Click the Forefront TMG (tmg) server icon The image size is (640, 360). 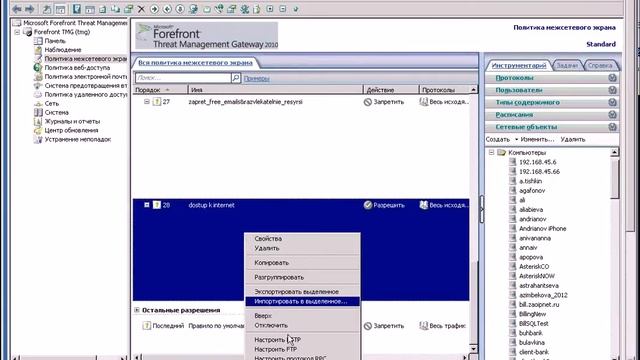pos(28,32)
